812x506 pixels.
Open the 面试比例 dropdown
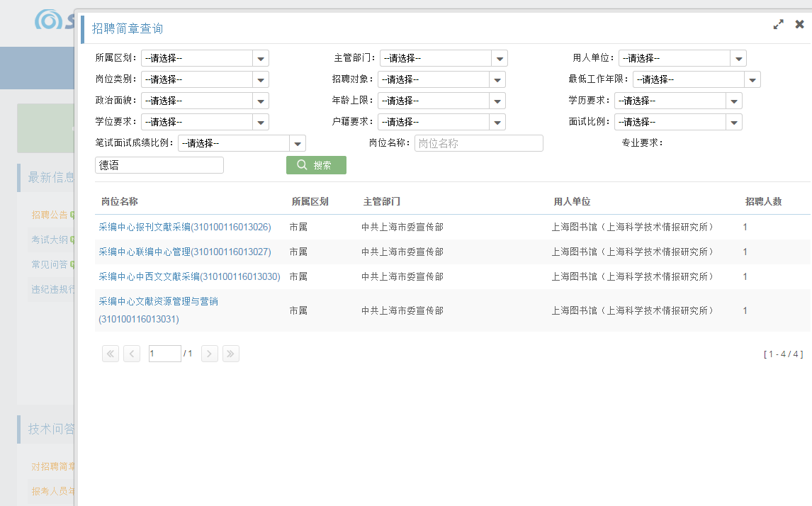(678, 122)
